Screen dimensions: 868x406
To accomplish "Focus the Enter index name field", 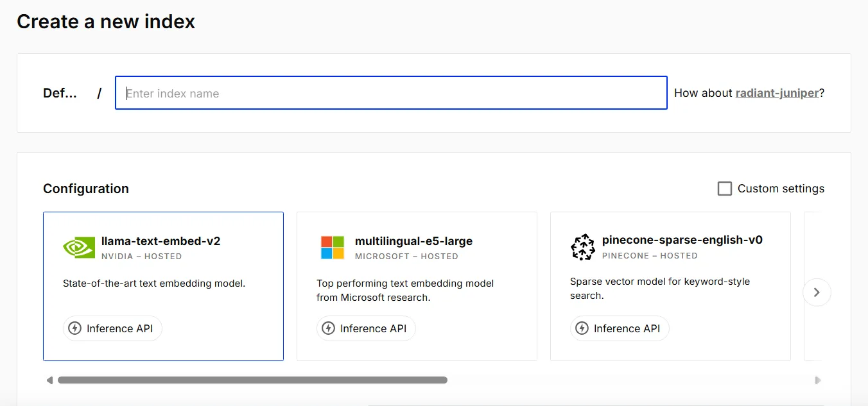I will tap(391, 93).
